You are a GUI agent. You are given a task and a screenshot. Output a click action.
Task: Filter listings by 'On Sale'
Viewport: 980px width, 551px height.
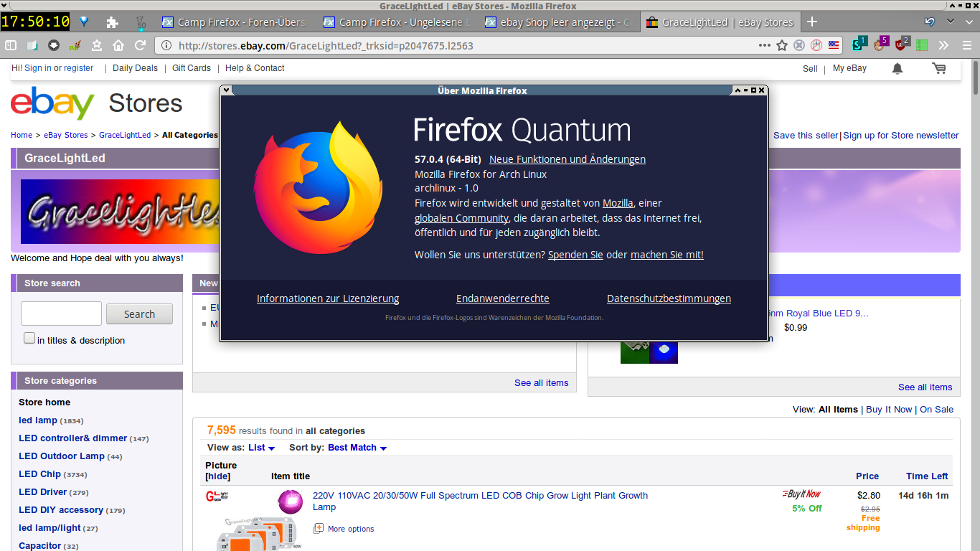tap(936, 409)
